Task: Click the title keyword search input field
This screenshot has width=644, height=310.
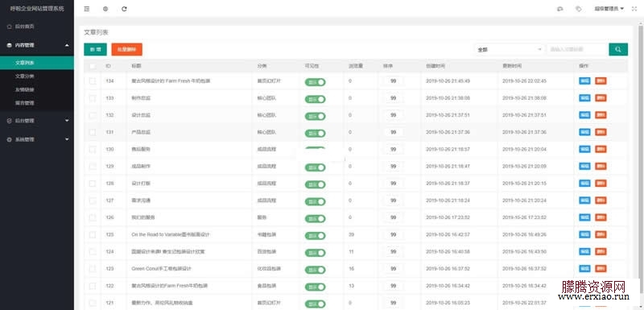Action: [577, 49]
